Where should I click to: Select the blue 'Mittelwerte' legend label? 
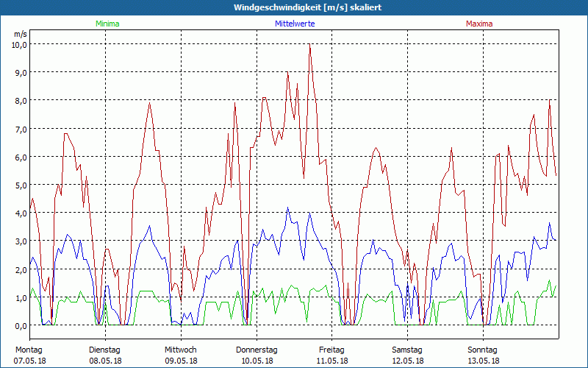coord(295,24)
